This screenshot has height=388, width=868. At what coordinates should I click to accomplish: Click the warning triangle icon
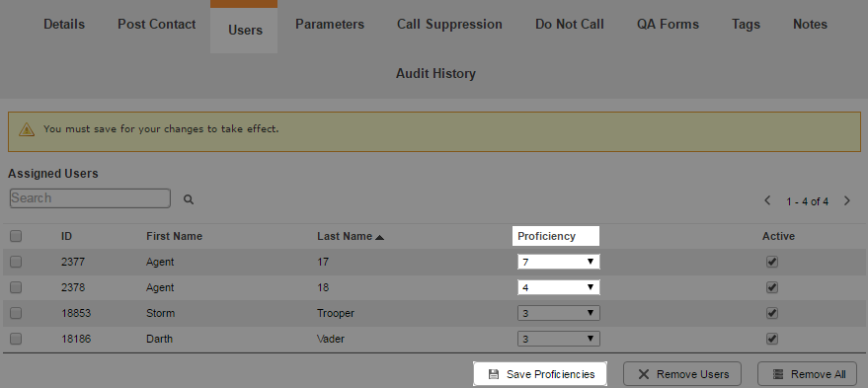27,129
